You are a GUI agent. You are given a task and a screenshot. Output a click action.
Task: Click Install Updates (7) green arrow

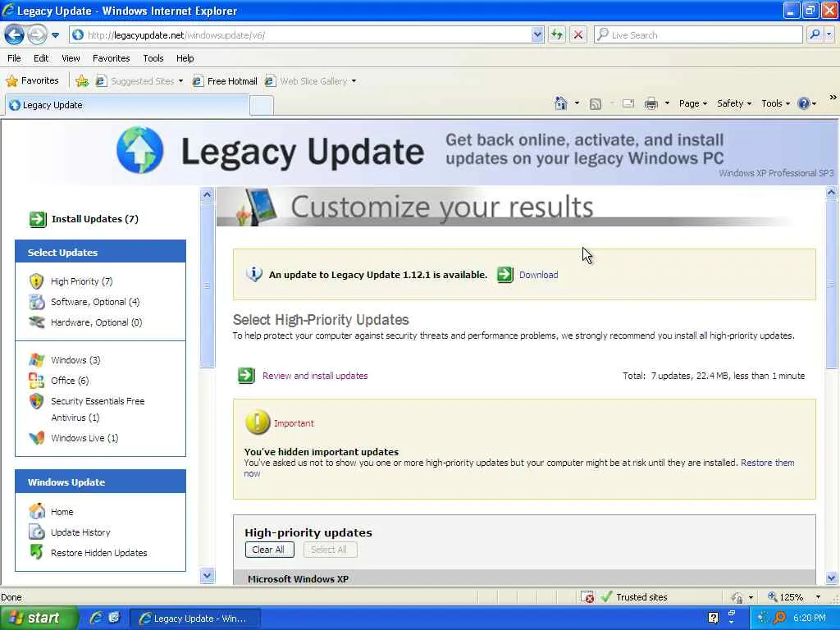coord(38,219)
